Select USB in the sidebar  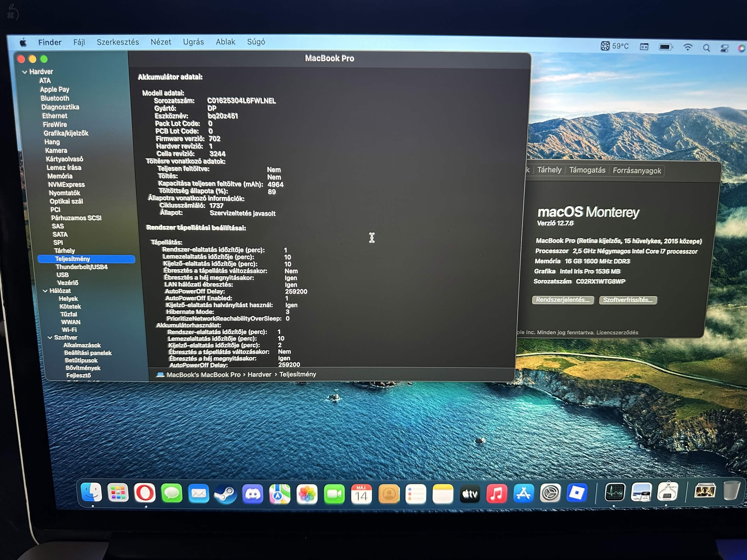tap(63, 275)
